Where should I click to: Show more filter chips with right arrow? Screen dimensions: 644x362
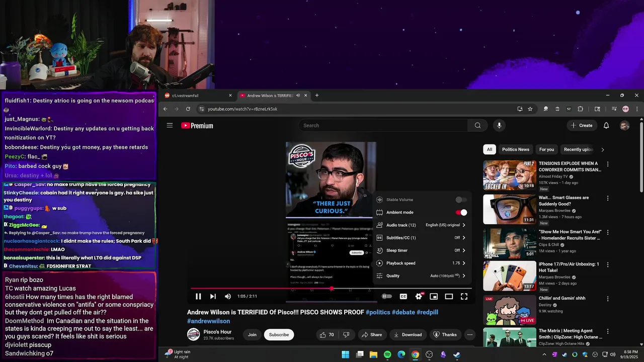click(x=602, y=149)
